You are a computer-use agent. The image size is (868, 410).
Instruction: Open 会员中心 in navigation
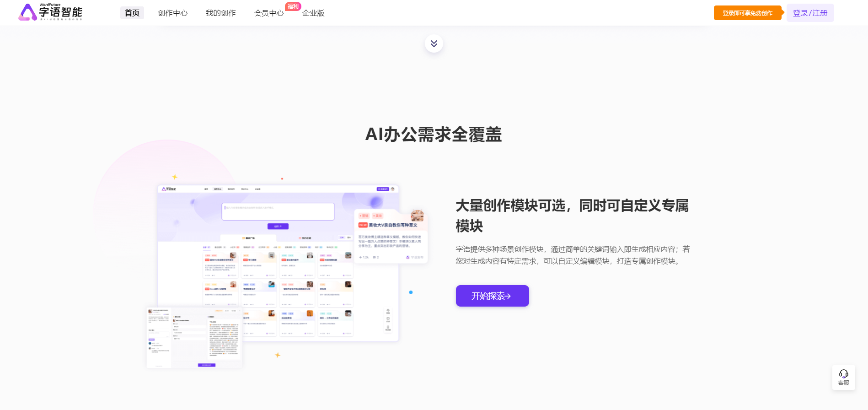tap(269, 13)
